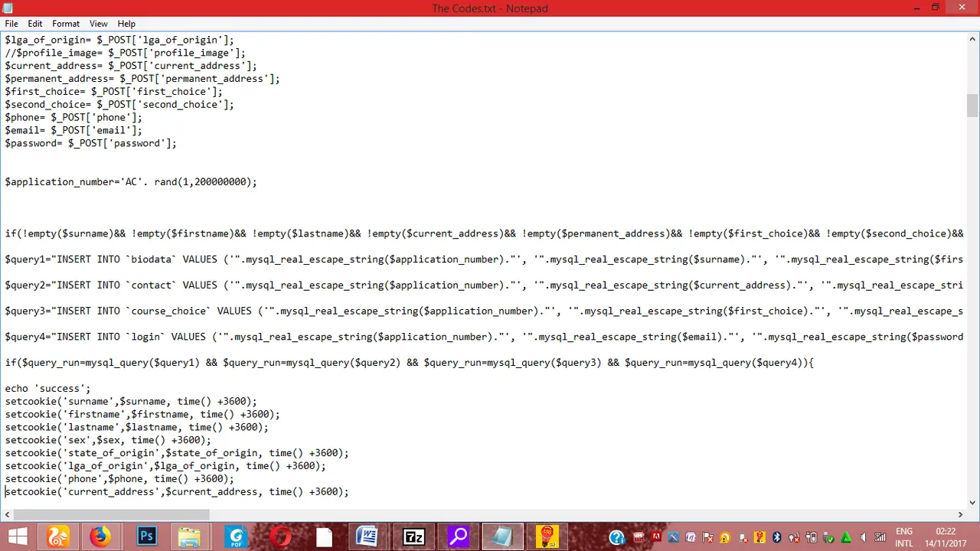Viewport: 980px width, 551px height.
Task: Click the $query2 INSERT INTO contact line
Action: tap(484, 285)
